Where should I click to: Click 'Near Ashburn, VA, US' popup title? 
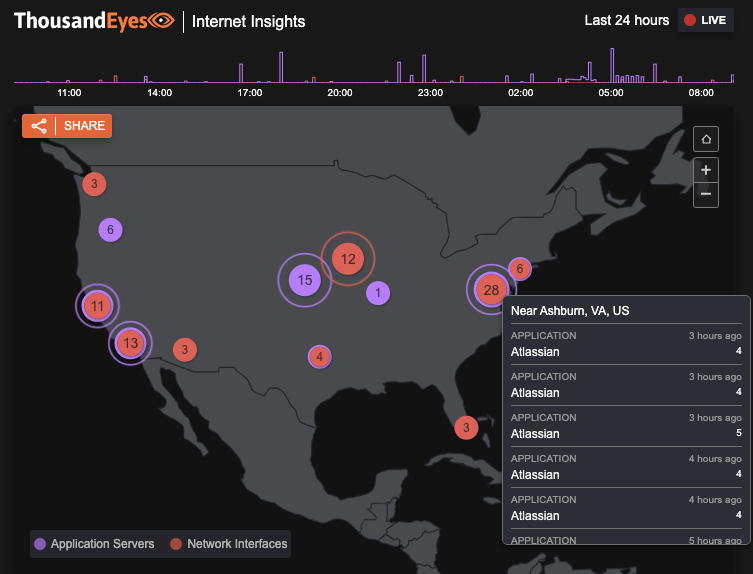click(570, 311)
